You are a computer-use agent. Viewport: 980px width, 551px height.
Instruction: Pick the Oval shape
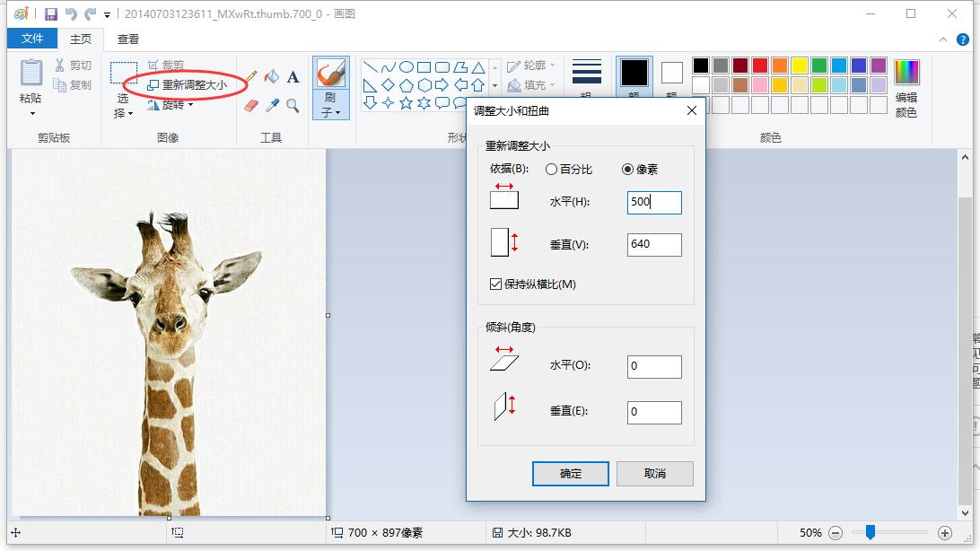coord(407,67)
